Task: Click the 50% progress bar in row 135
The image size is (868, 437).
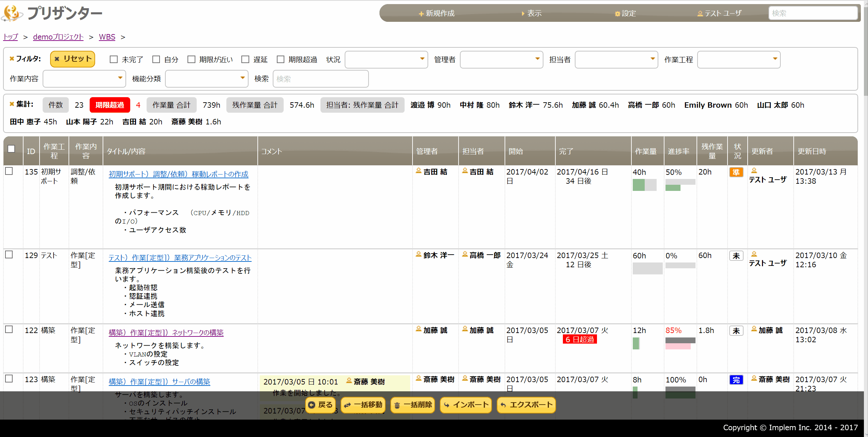Action: [680, 185]
